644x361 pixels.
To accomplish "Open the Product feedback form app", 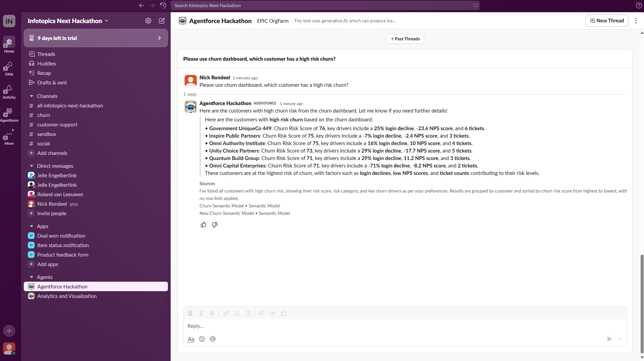I will coord(96,255).
